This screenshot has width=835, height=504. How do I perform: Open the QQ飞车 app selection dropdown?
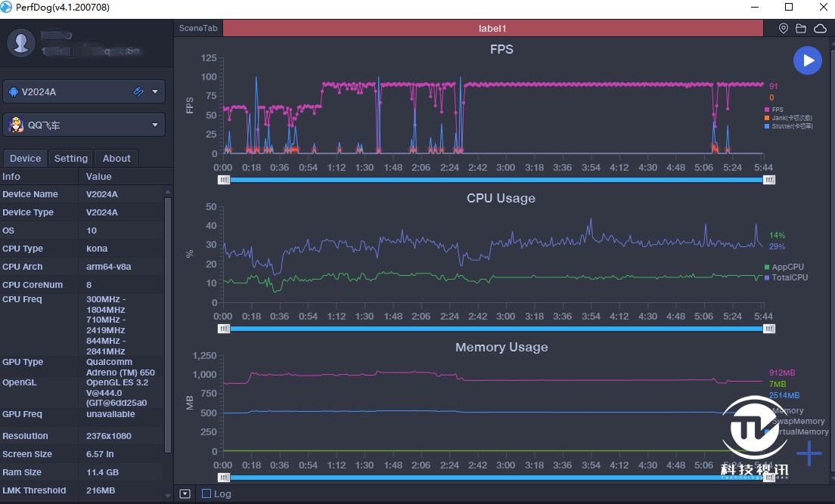click(x=155, y=125)
